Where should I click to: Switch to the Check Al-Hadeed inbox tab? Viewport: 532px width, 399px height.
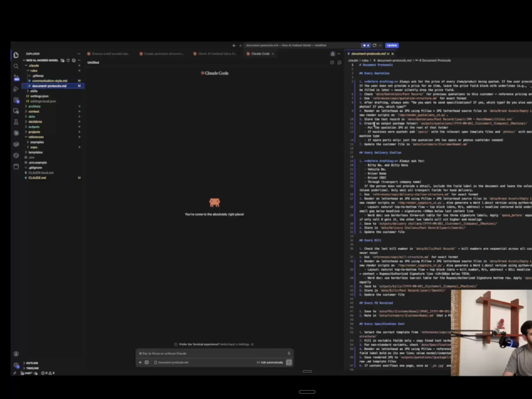217,54
